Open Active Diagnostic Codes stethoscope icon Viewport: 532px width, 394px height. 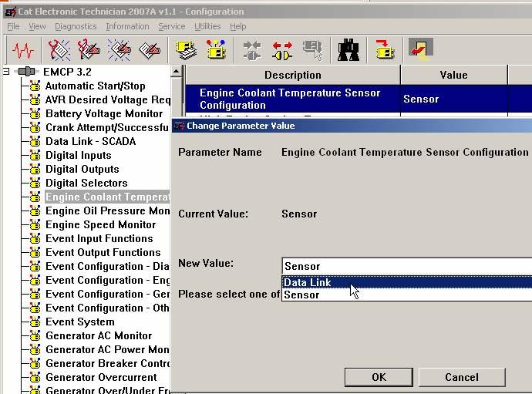pyautogui.click(x=59, y=50)
